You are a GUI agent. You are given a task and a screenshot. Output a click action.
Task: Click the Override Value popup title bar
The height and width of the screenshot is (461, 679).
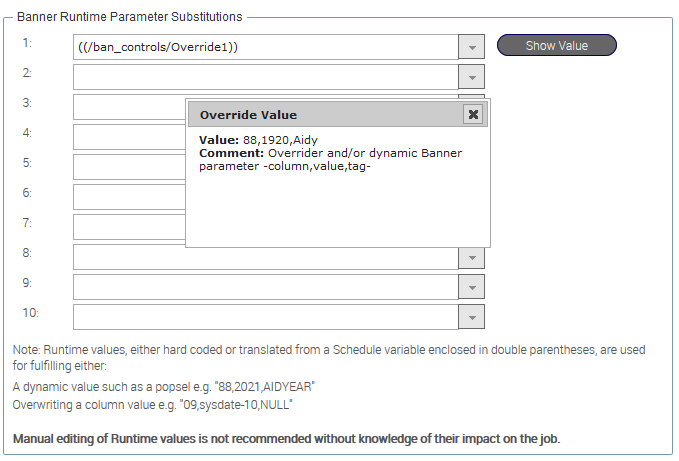(320, 114)
